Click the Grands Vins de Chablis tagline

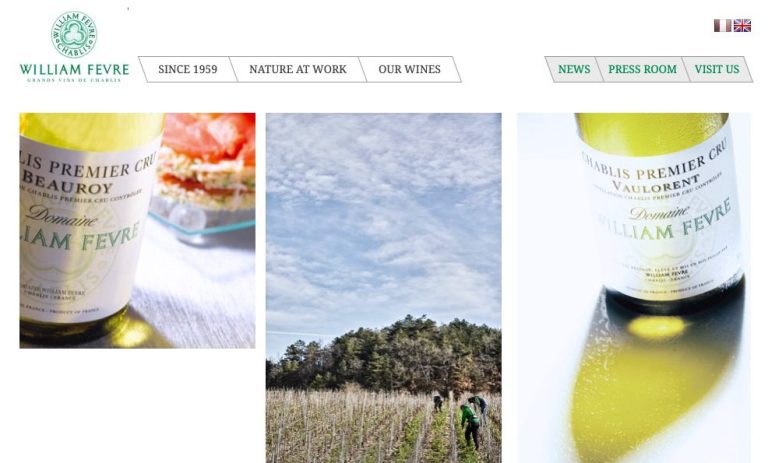(x=74, y=80)
